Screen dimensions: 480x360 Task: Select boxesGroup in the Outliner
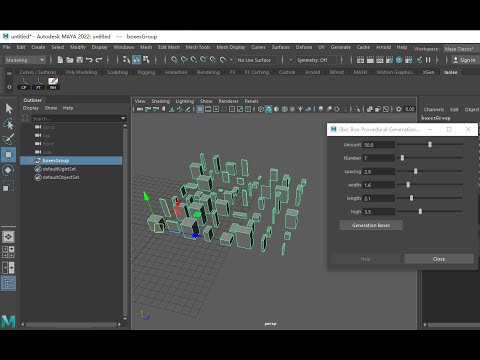coord(72,161)
